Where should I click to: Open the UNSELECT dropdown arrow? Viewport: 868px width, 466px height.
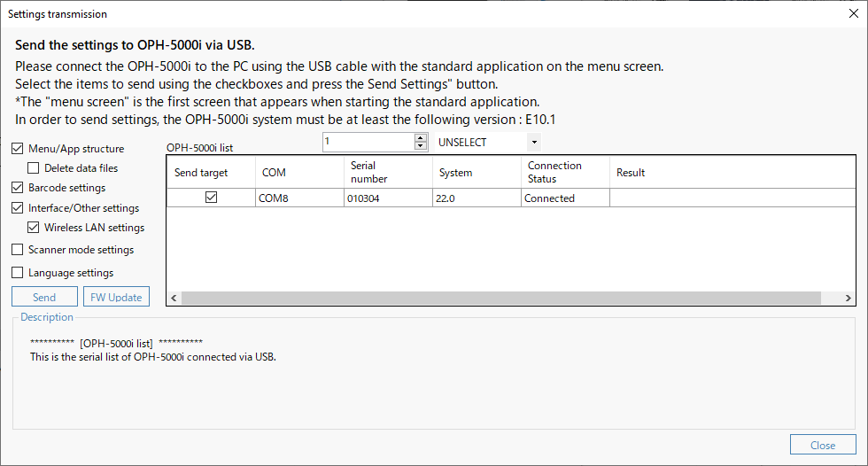pos(533,143)
